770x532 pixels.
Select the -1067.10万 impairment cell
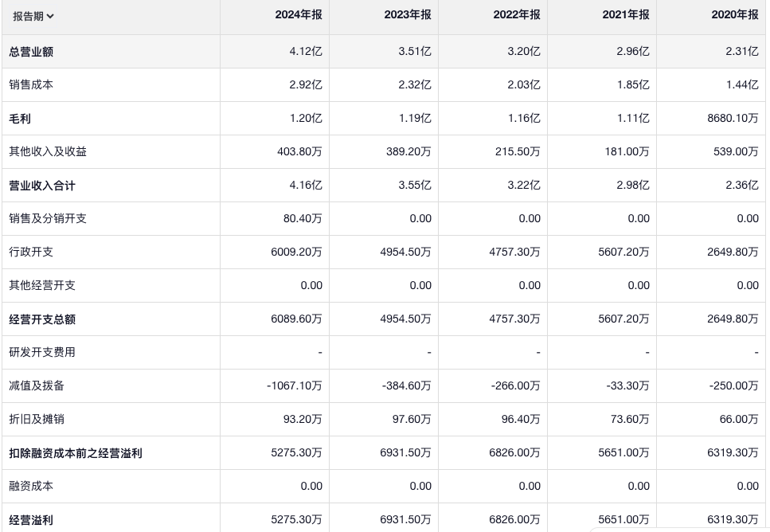tap(295, 385)
